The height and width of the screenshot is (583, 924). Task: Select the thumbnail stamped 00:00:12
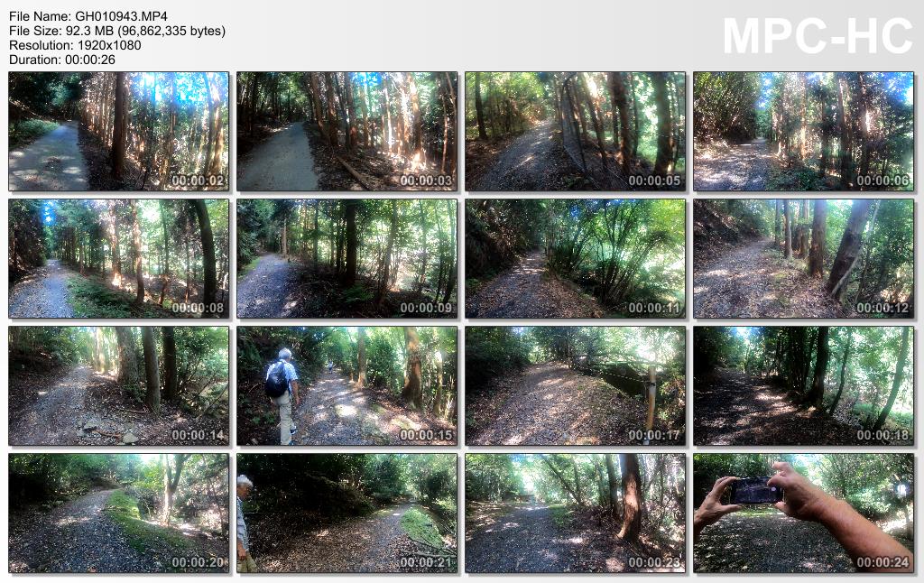coord(803,259)
